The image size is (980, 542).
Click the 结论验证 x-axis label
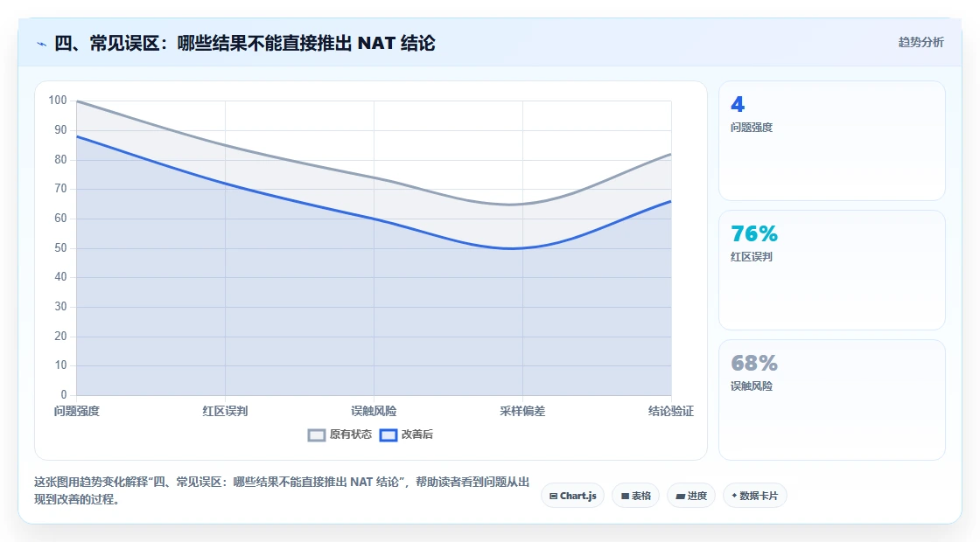pos(670,411)
